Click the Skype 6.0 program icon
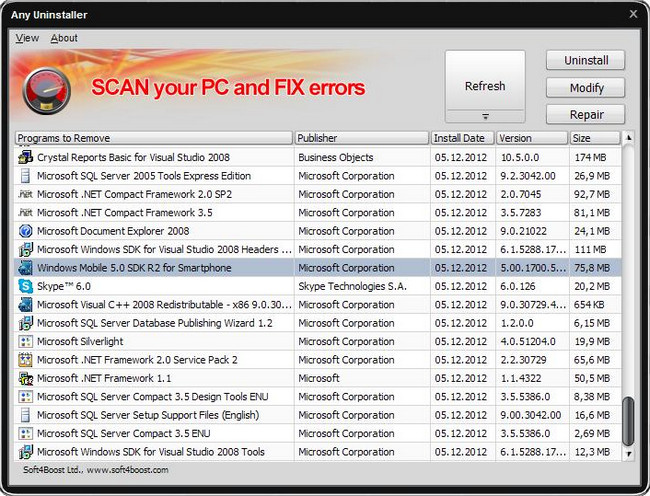The image size is (650, 496). (x=26, y=286)
